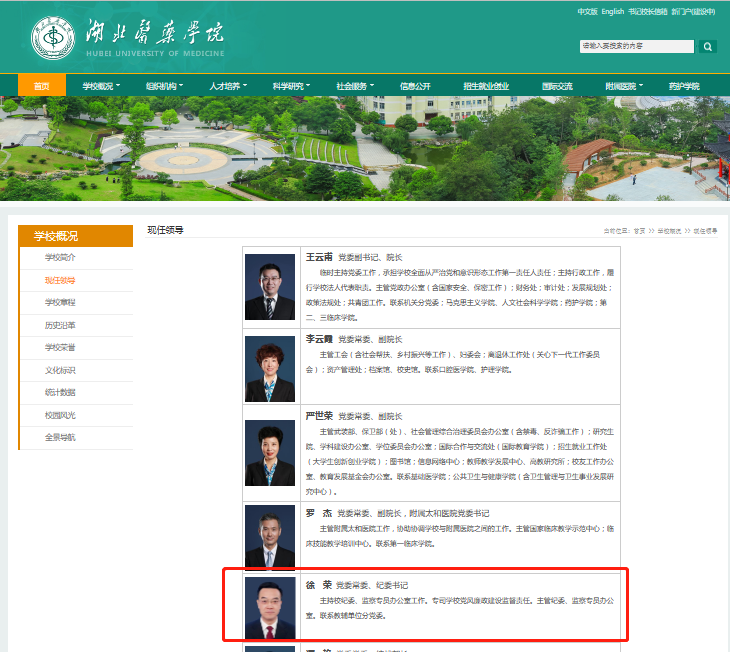Open 历史沿革 in the sidebar
The height and width of the screenshot is (652, 730).
(x=60, y=326)
